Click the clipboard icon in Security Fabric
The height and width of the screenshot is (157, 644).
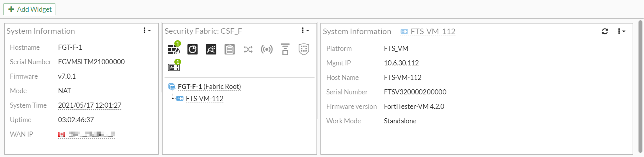tap(230, 49)
